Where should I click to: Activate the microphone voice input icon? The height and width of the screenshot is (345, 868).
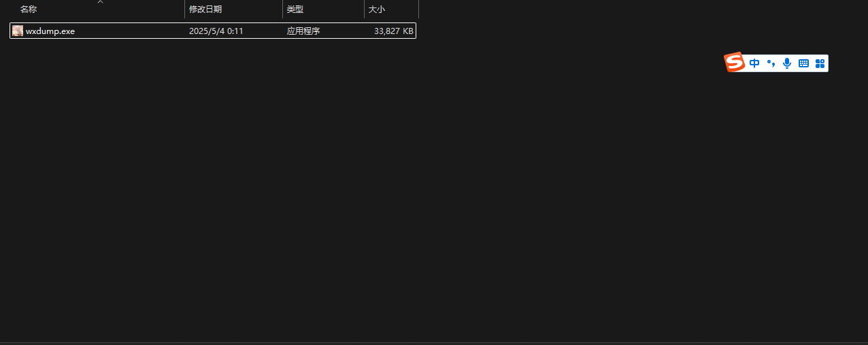click(787, 63)
